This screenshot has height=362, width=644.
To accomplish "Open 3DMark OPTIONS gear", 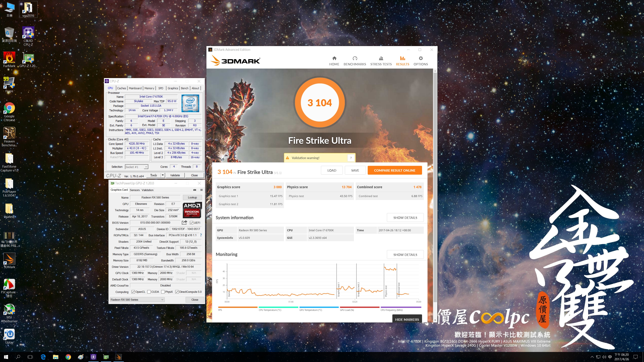I will 420,61.
